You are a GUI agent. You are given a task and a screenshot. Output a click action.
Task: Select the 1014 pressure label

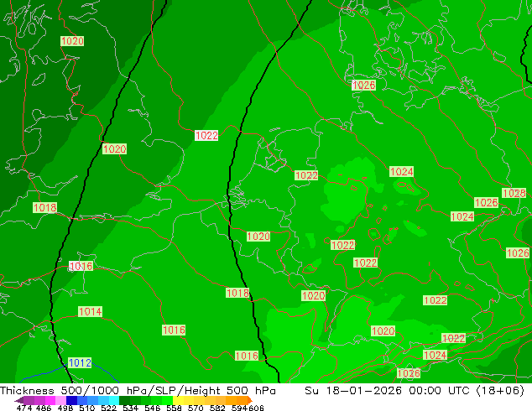pos(90,311)
